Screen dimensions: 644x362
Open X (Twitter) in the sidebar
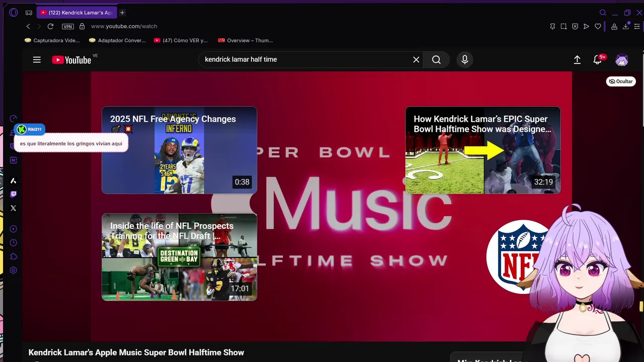click(14, 208)
